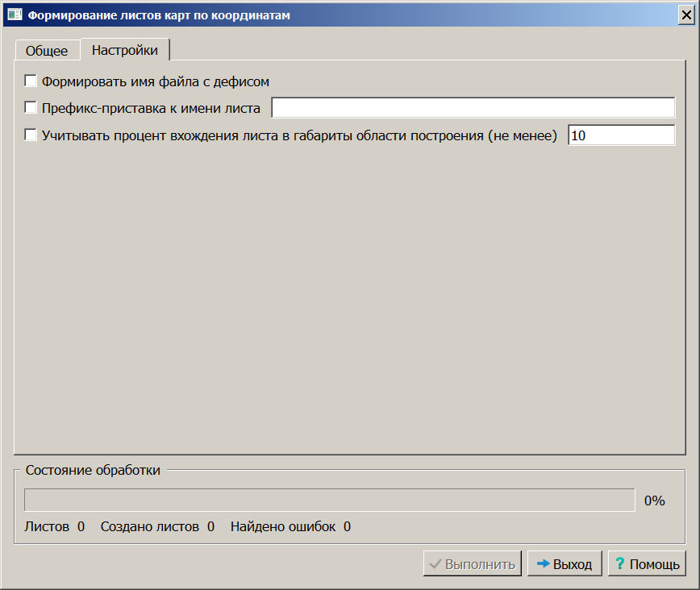This screenshot has width=700, height=590.
Task: Click the percent field containing 10
Action: point(621,135)
